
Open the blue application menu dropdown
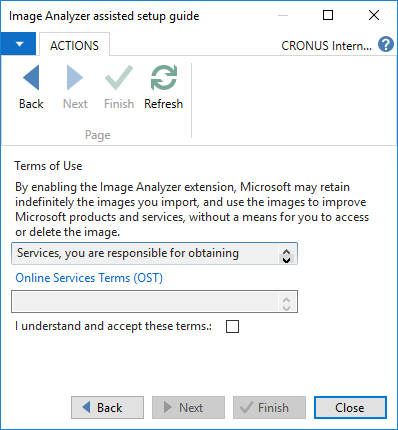[18, 44]
